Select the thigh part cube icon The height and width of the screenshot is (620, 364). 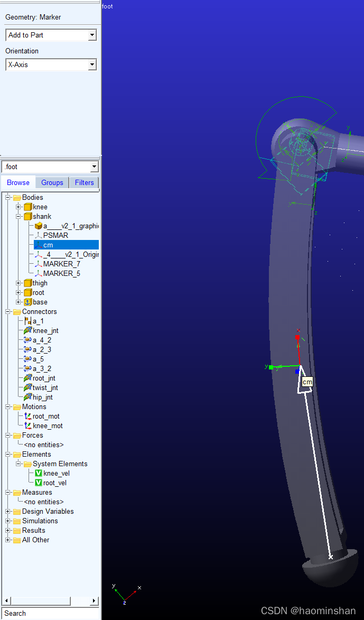click(x=28, y=283)
